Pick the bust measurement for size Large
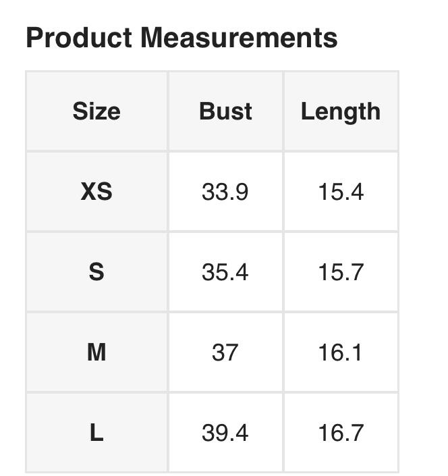 pos(225,433)
